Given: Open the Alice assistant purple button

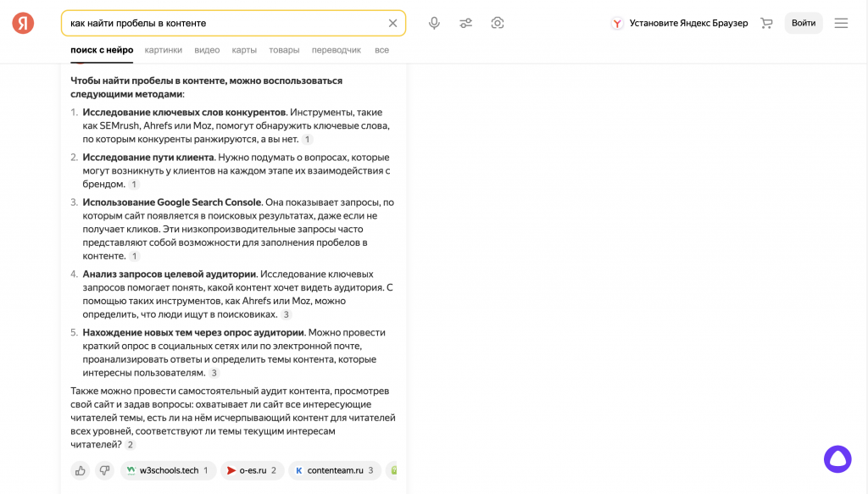Looking at the screenshot, I should (x=837, y=458).
